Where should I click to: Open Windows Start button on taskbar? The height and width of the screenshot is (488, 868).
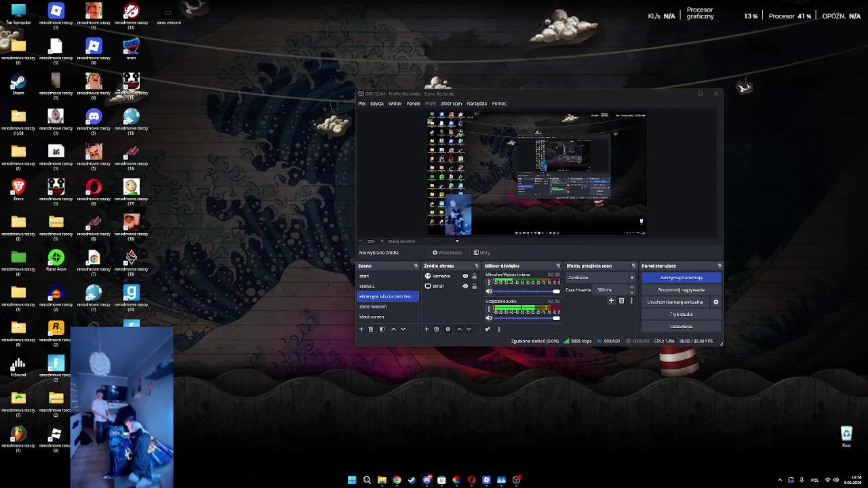coord(352,480)
